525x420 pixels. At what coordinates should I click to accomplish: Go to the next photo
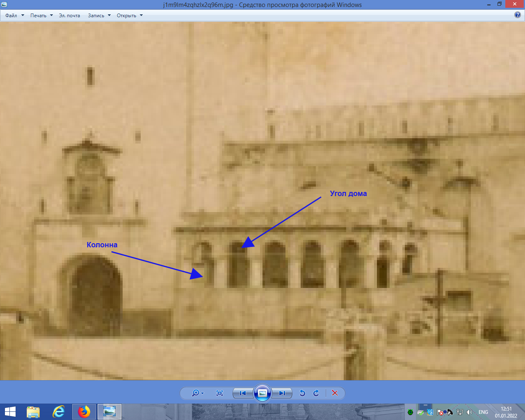click(282, 393)
